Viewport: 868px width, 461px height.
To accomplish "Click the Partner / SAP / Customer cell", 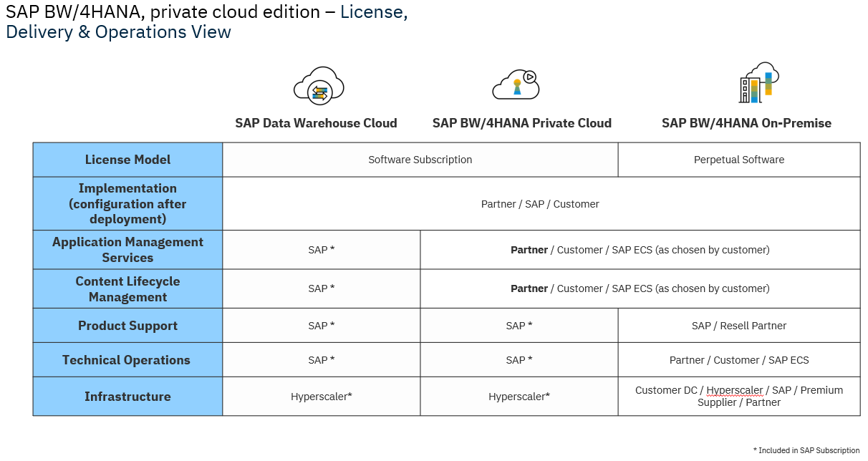I will click(x=541, y=204).
